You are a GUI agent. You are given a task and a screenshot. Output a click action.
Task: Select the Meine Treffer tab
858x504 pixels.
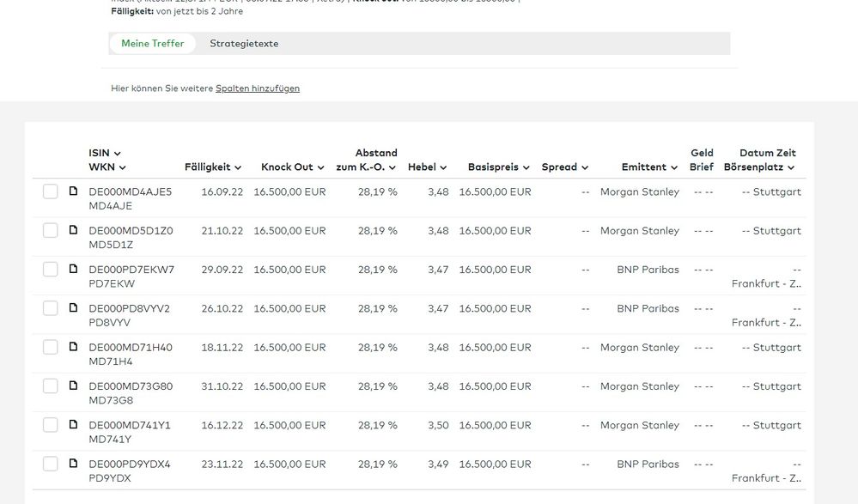click(153, 44)
